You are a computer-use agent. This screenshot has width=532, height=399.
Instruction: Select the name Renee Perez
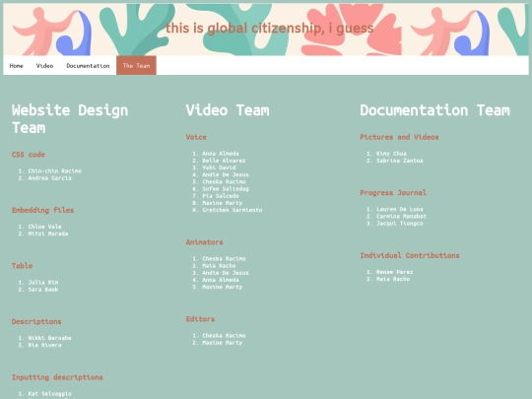395,272
